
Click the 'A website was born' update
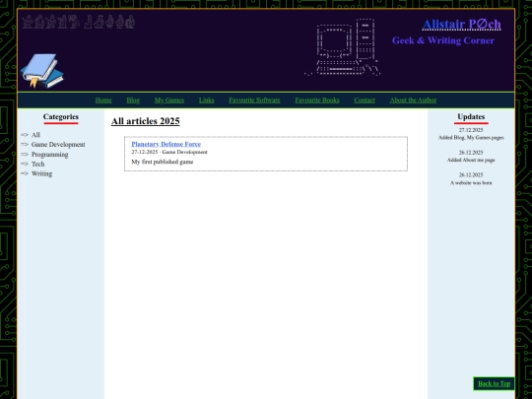pyautogui.click(x=471, y=183)
